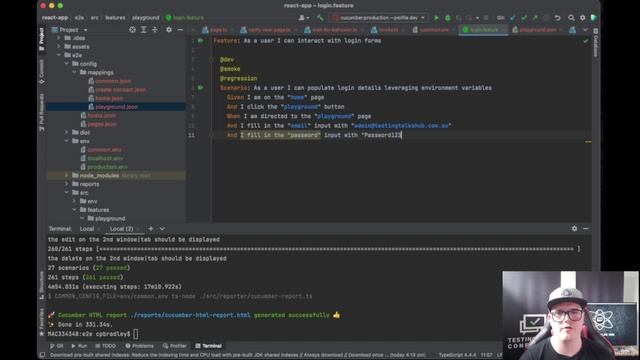This screenshot has width=640, height=360.
Task: Click the 'playground' breadcrumb in navigation bar
Action: [146, 18]
